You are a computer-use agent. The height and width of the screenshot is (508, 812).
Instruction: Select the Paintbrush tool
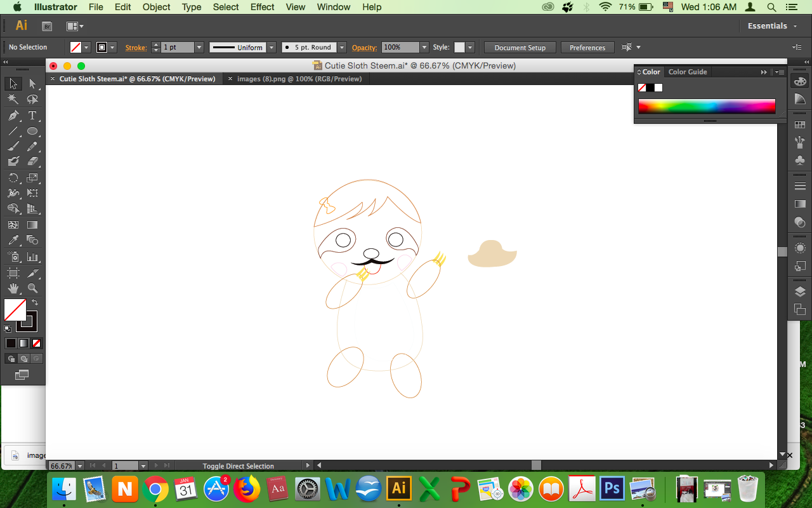click(x=13, y=147)
